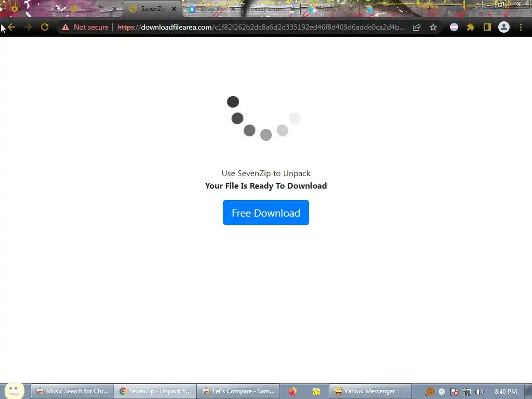Click the Free Download button
Image resolution: width=532 pixels, height=399 pixels.
[x=265, y=212]
